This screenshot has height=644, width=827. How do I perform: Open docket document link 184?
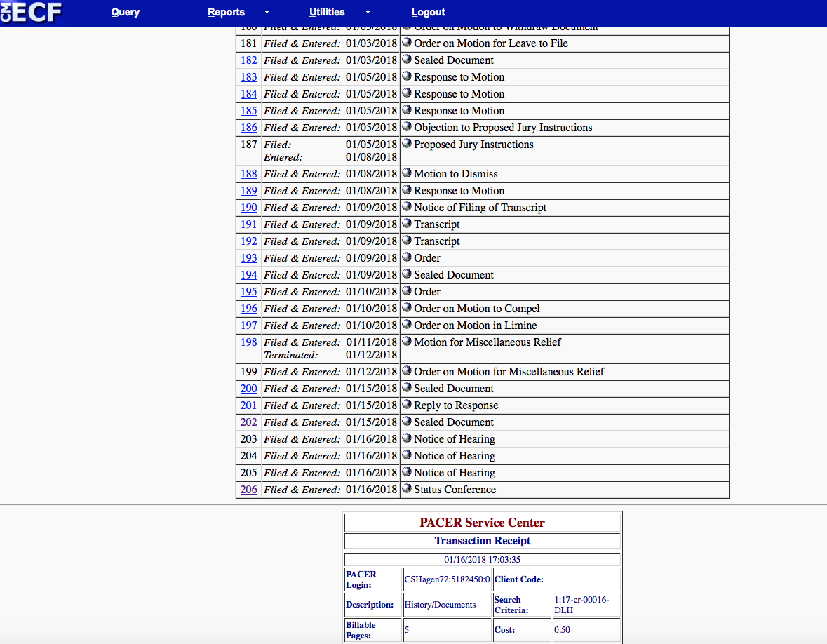click(x=249, y=94)
